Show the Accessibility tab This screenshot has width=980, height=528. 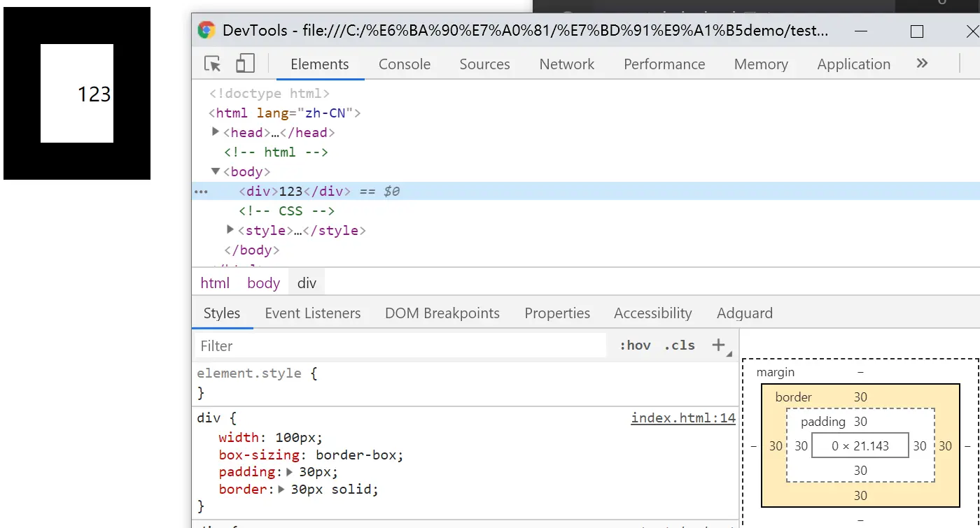[x=653, y=313]
